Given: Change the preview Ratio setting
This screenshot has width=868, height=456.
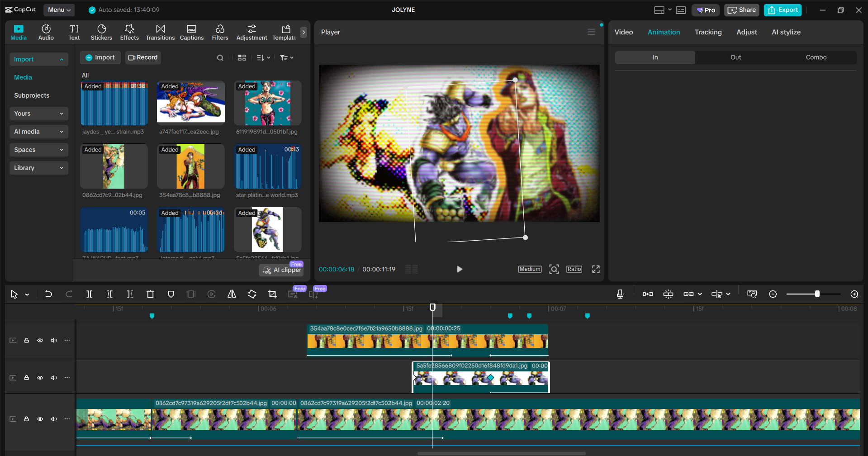Looking at the screenshot, I should (574, 269).
